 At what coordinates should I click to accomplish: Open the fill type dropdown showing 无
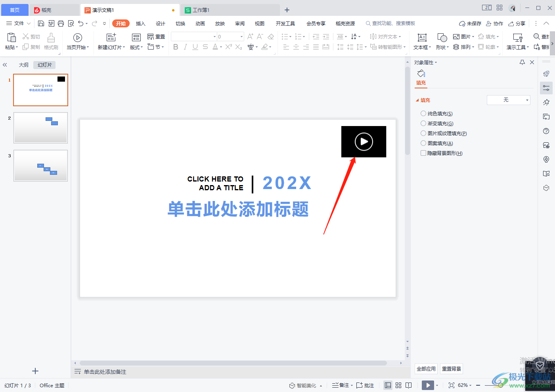509,100
